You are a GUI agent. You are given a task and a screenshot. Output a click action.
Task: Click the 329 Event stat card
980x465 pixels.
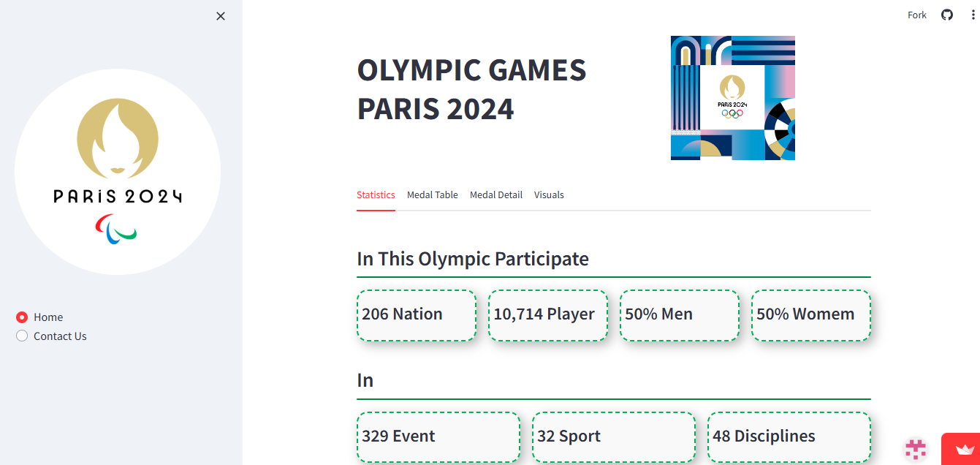click(x=438, y=437)
